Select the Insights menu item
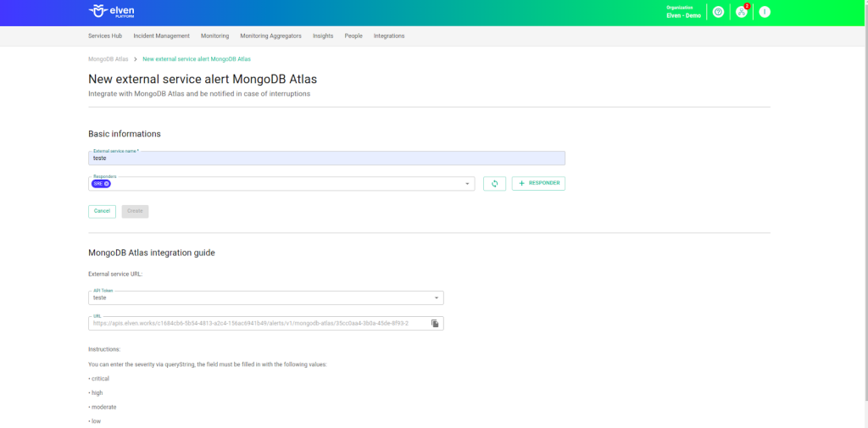868x428 pixels. (323, 36)
